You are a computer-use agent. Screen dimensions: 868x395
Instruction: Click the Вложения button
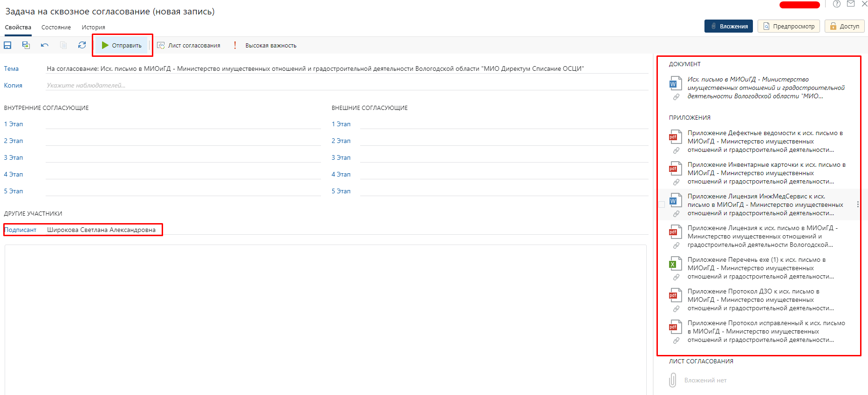point(729,26)
